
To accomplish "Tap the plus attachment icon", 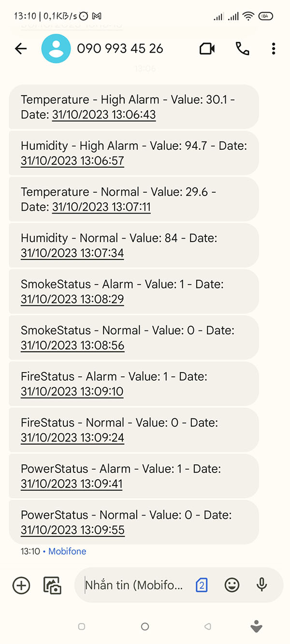I will (x=21, y=586).
